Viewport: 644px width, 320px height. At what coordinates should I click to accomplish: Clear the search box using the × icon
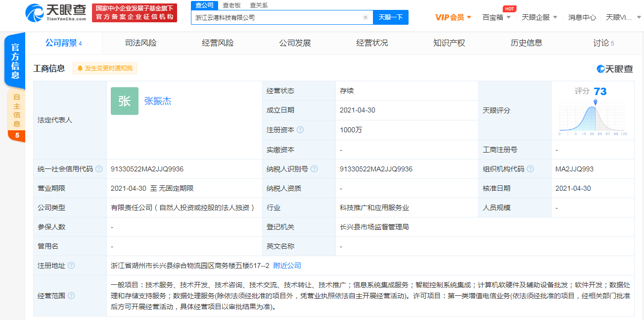tap(366, 17)
